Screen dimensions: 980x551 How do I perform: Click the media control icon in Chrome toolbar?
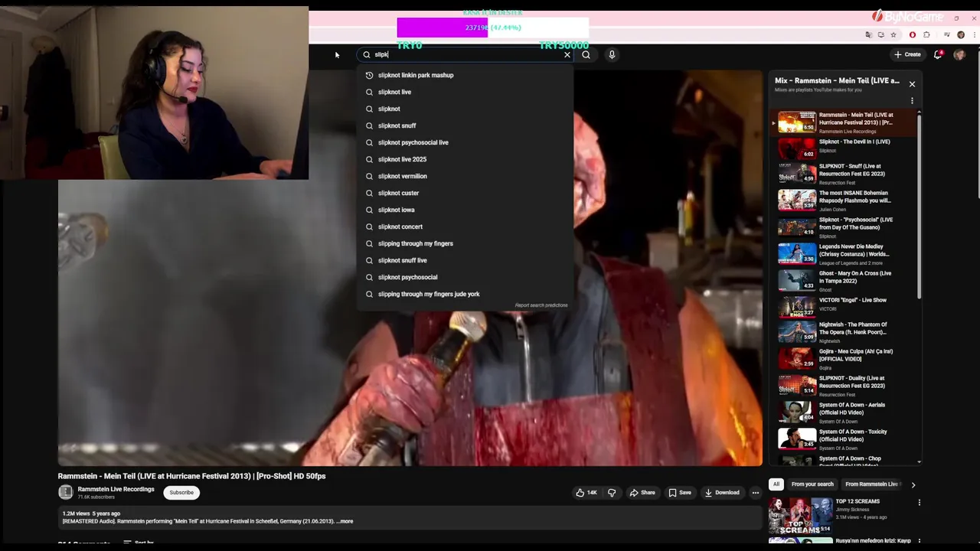pos(947,34)
